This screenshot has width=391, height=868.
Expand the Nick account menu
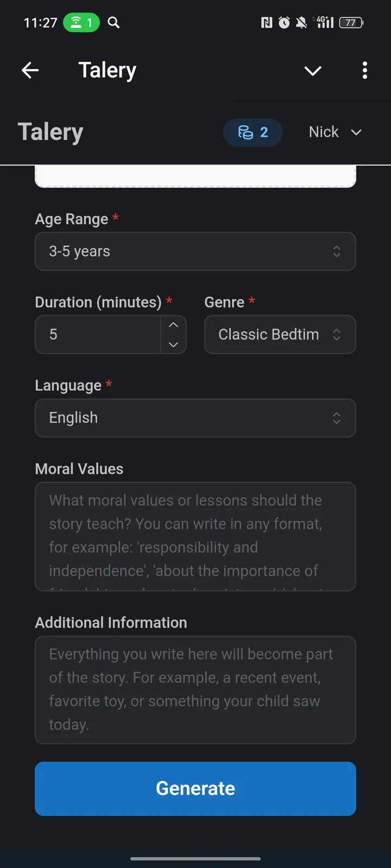tap(335, 132)
